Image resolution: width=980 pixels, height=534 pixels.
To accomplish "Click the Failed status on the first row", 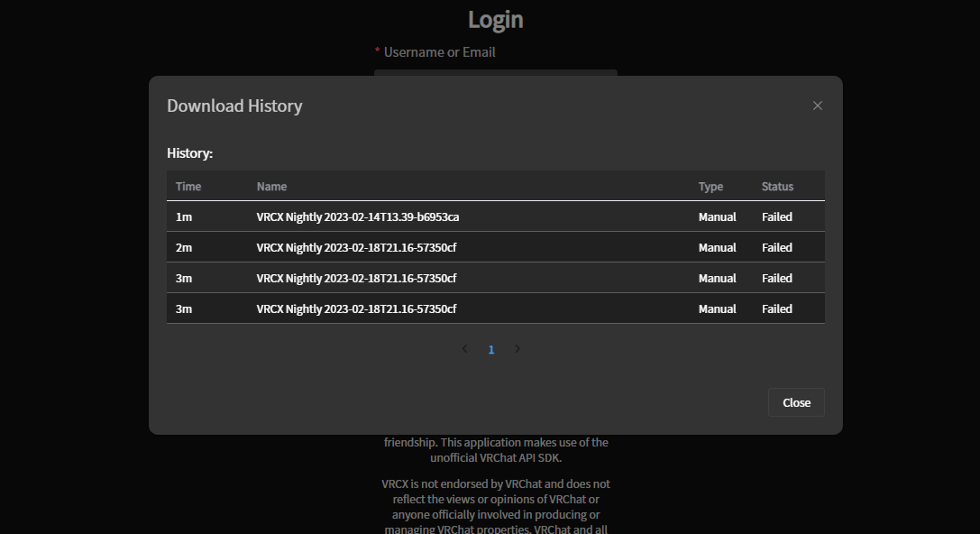I will point(776,216).
